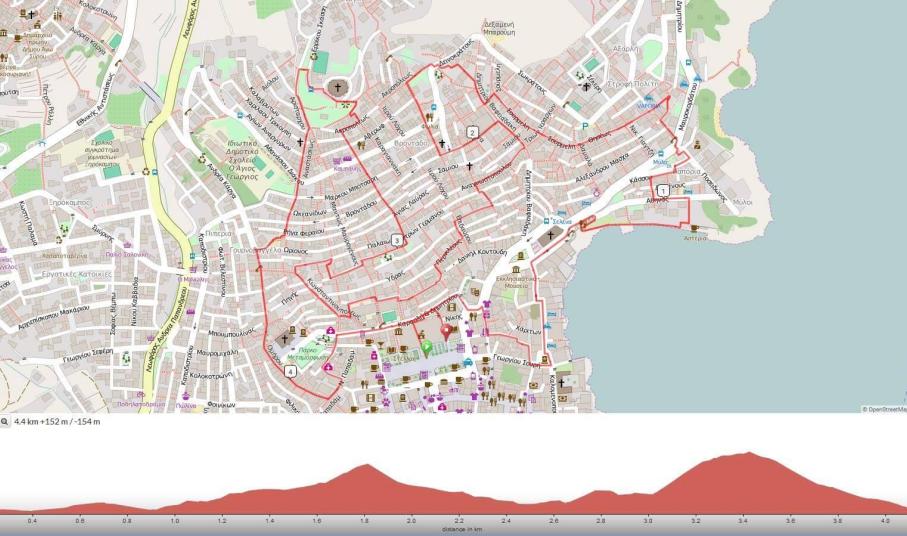Select waypoint marker number 2

(x=472, y=132)
